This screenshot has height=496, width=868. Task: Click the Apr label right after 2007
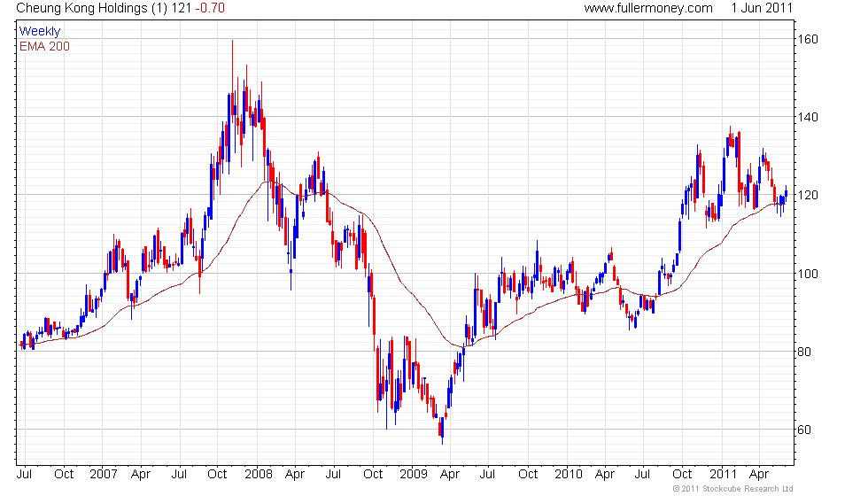coord(141,475)
